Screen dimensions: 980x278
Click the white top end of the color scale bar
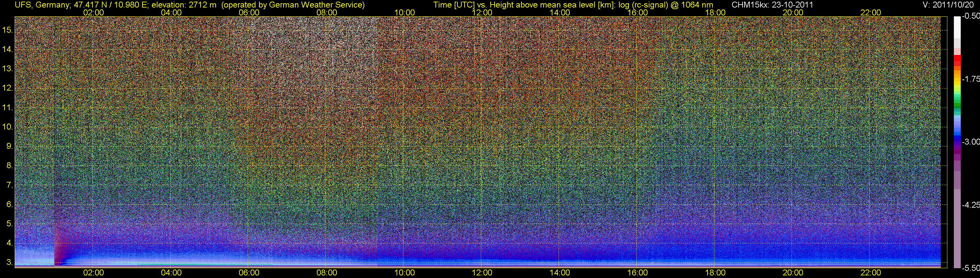click(x=957, y=27)
